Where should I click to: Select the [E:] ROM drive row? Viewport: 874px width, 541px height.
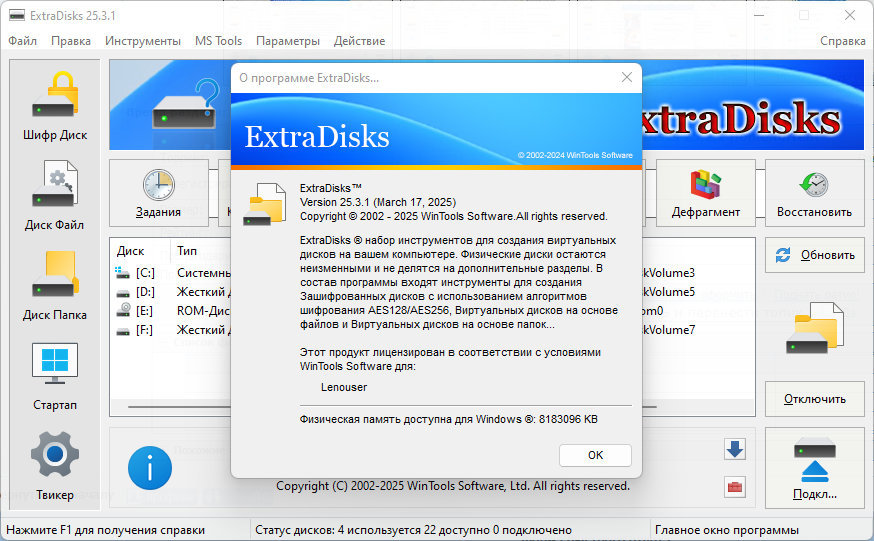pyautogui.click(x=173, y=311)
